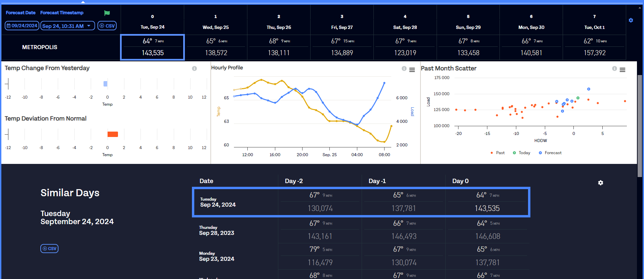This screenshot has height=279, width=644.
Task: Click the Forecast Date label
Action: (21, 13)
